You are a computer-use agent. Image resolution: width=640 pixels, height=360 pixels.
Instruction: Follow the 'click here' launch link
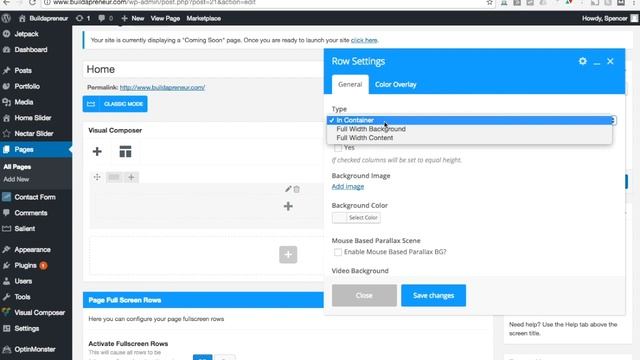(364, 40)
